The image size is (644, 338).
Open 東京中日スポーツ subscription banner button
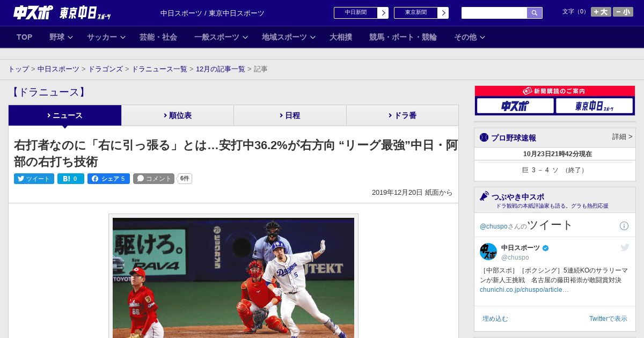tap(594, 106)
